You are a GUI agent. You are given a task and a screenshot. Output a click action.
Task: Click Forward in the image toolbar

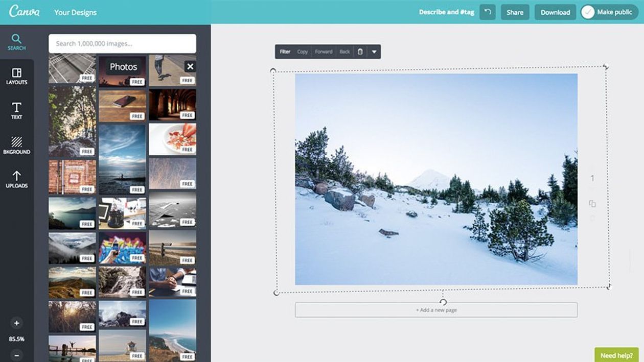tap(324, 52)
